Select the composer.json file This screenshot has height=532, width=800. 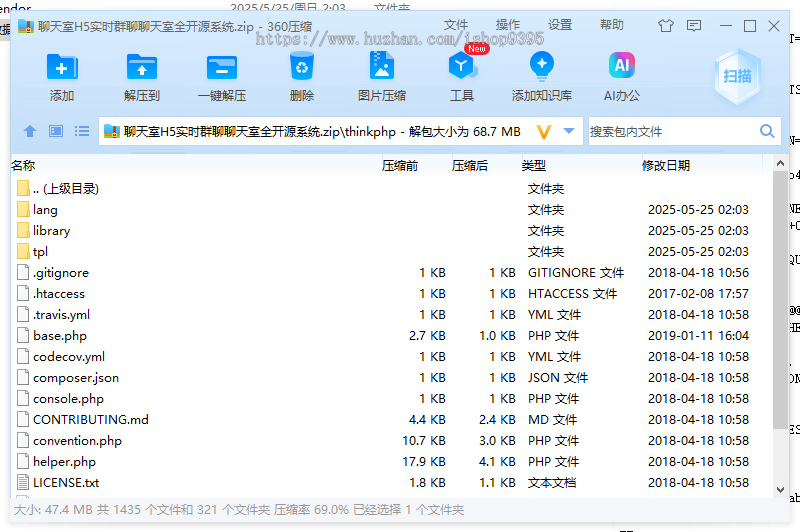click(391, 377)
